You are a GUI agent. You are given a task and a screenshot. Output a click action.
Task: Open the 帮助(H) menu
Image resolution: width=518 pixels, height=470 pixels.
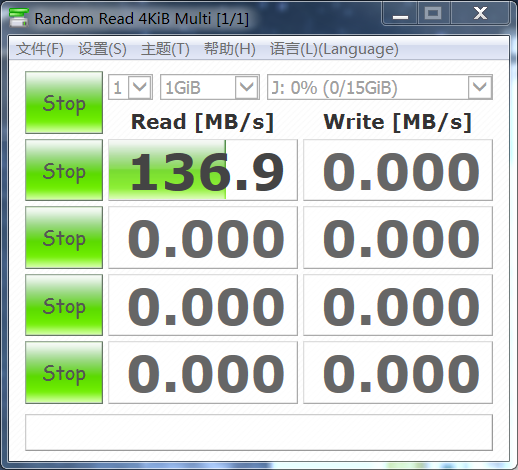(230, 49)
